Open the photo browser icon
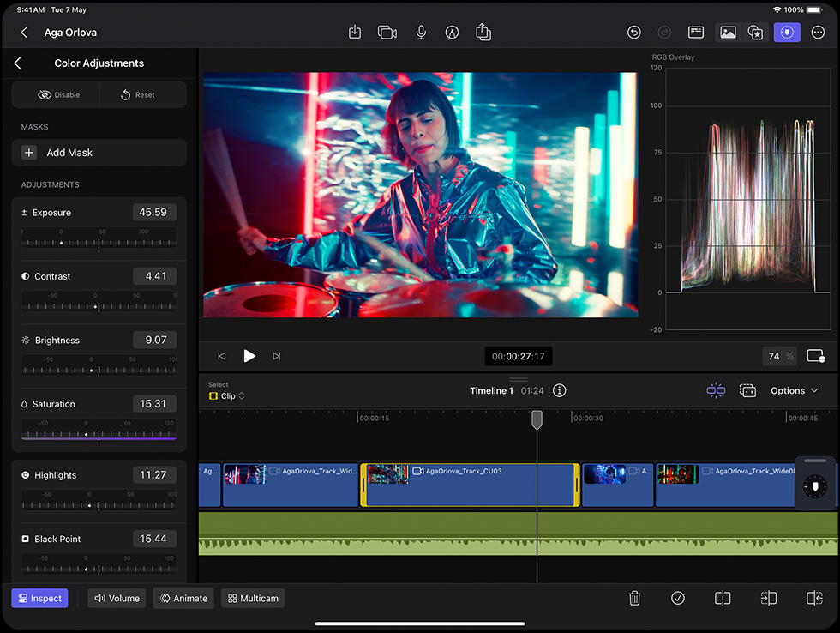The height and width of the screenshot is (633, 840). (x=728, y=33)
